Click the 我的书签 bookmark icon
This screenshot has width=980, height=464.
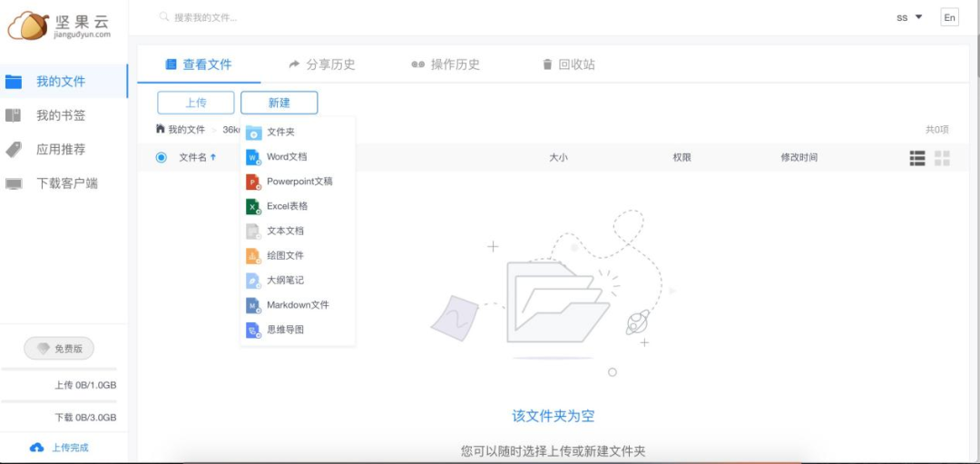tap(13, 115)
